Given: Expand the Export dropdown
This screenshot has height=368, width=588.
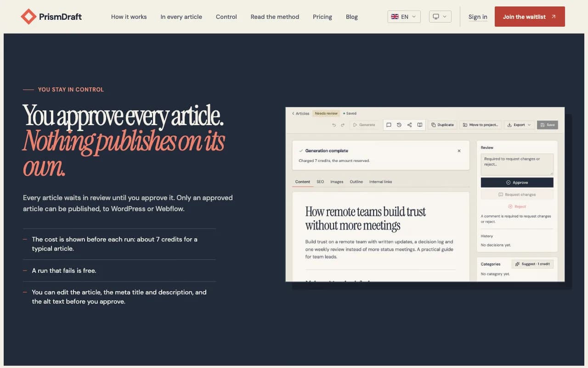Looking at the screenshot, I should point(519,125).
